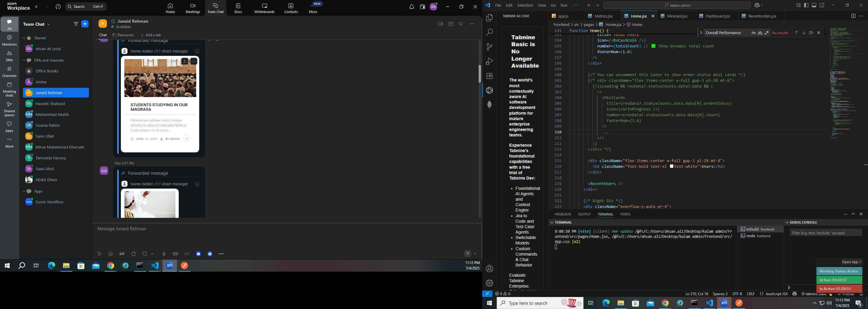Open filter icon in Team Chat header
This screenshot has width=868, height=309.
coord(75,24)
